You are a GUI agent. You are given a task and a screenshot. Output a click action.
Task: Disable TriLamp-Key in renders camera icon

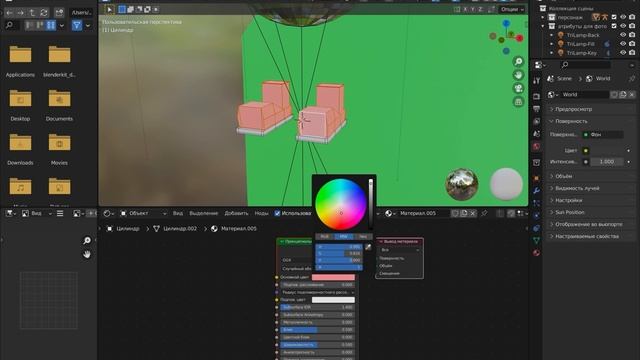[x=632, y=53]
